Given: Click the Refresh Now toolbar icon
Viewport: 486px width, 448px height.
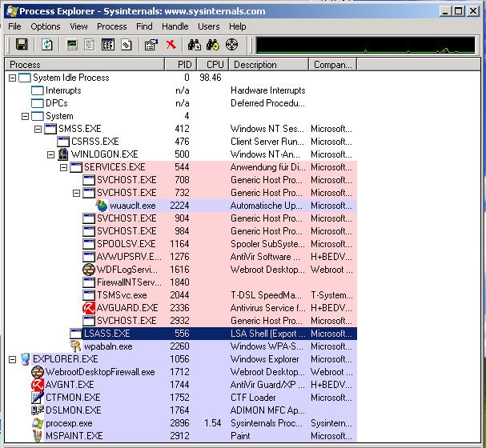Looking at the screenshot, I should 47,45.
